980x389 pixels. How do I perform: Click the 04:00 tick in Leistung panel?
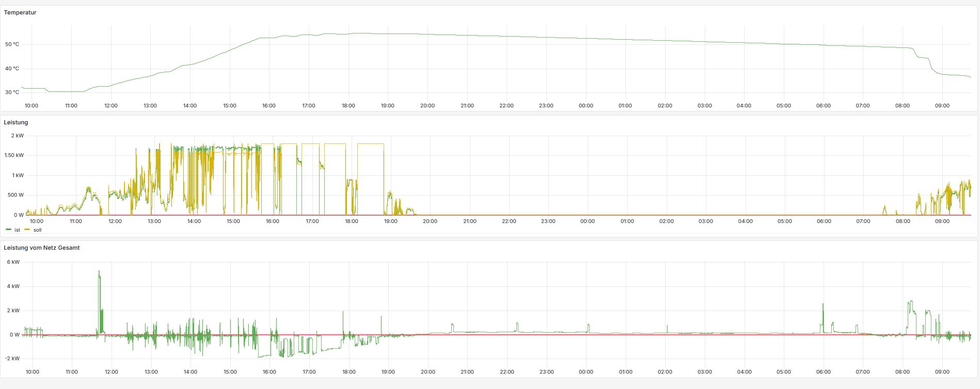click(746, 221)
